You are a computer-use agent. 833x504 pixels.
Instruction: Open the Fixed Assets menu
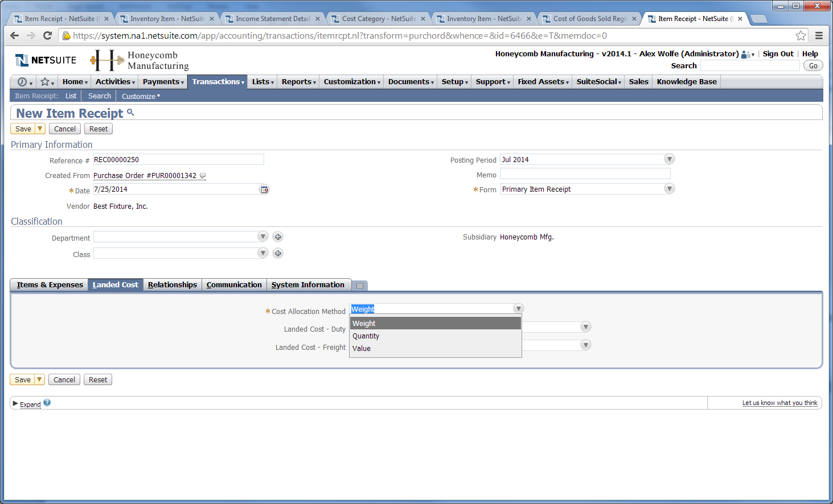[543, 82]
